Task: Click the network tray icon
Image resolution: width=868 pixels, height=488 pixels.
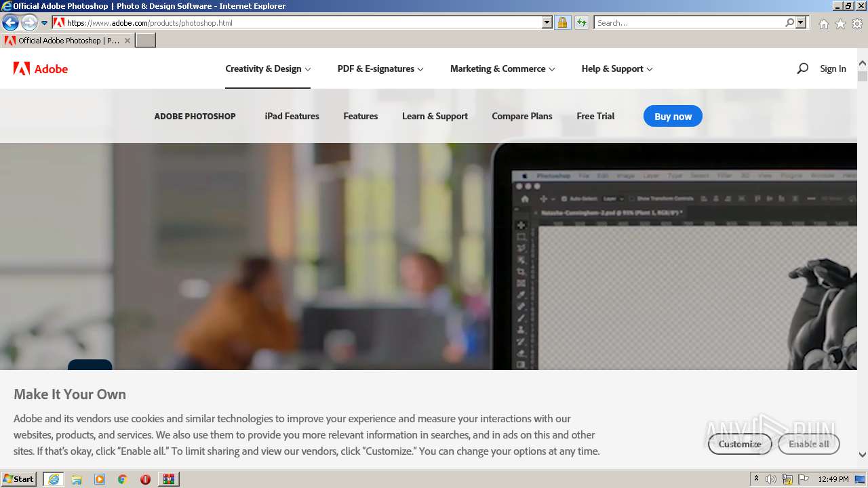Action: [787, 479]
